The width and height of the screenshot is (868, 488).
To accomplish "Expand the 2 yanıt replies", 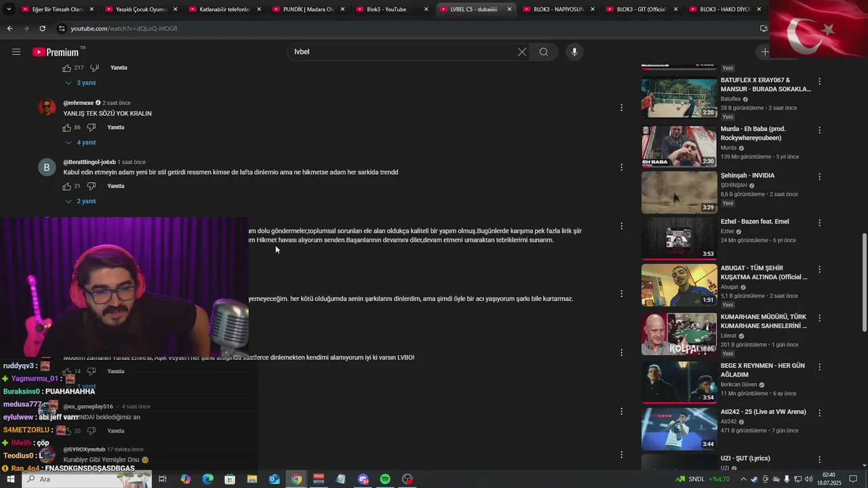I will [81, 201].
